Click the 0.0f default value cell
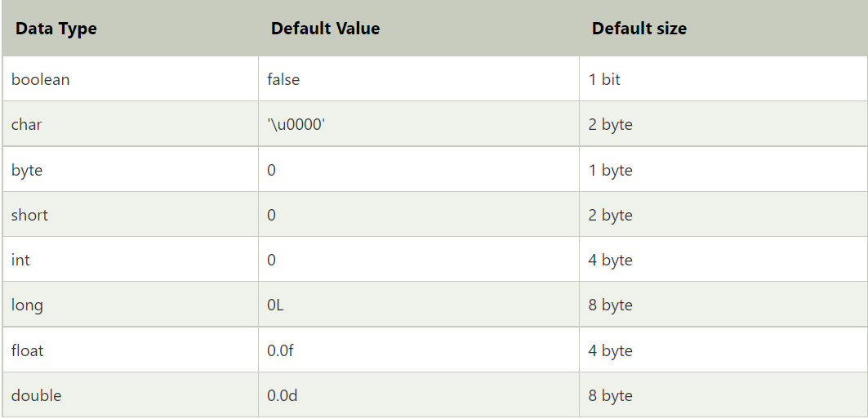 tap(281, 350)
